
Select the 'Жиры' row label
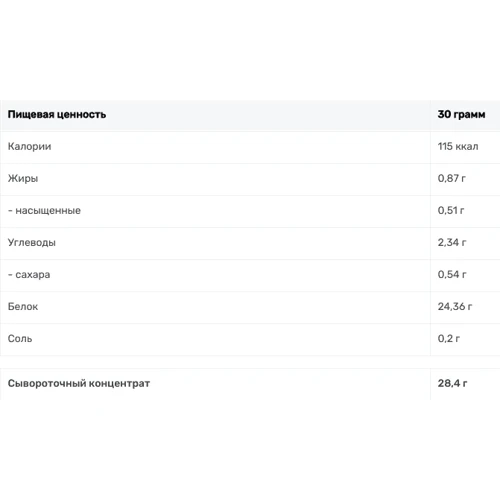click(23, 178)
